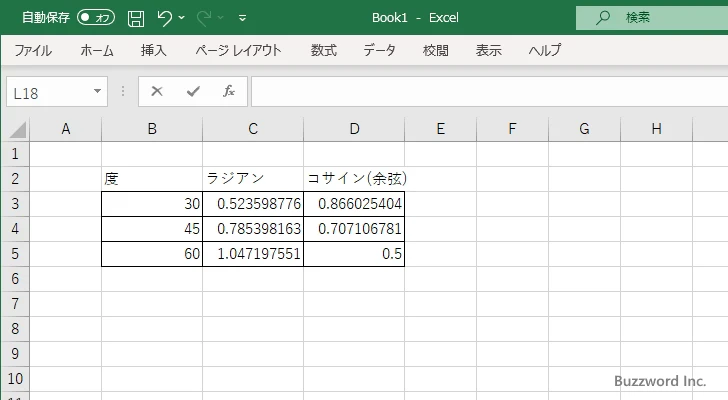
Task: Select the cell containing 0.5
Action: click(354, 254)
